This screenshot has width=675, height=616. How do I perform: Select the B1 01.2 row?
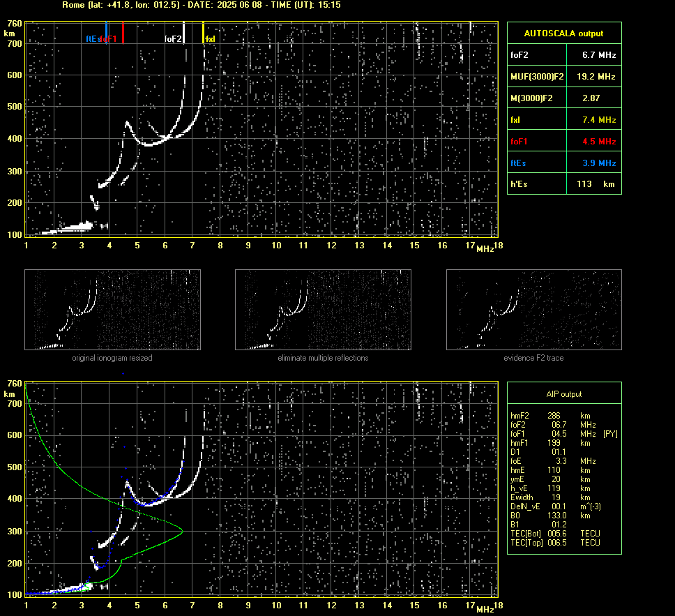click(x=539, y=524)
